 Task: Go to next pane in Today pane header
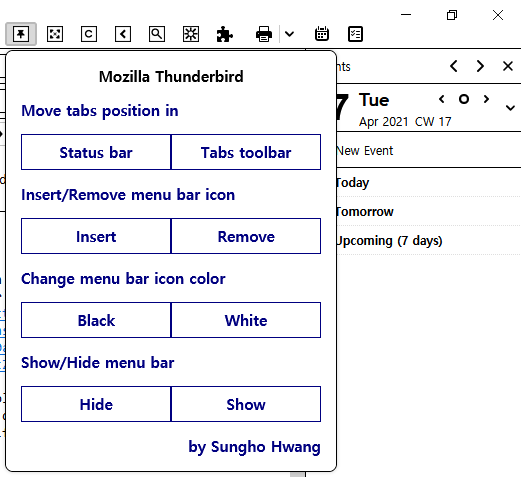(x=480, y=66)
